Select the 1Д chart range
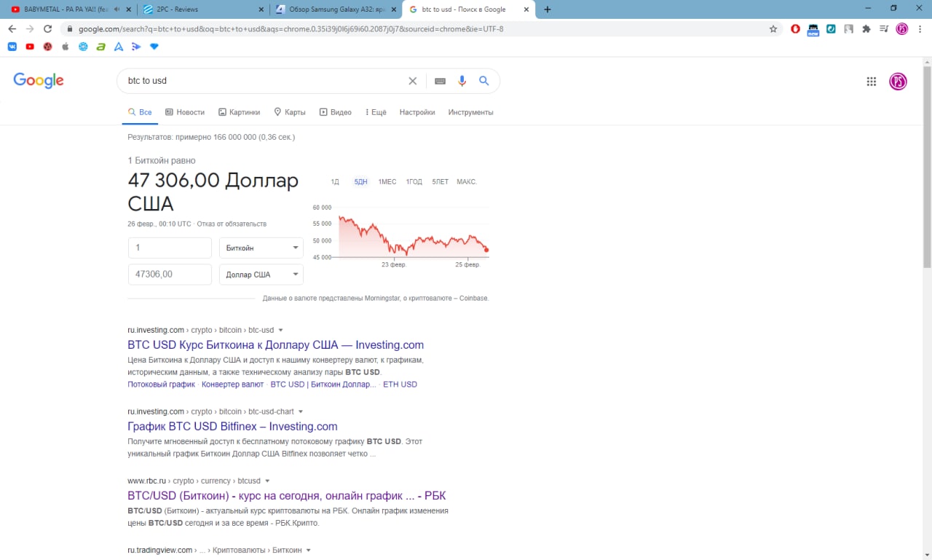This screenshot has width=932, height=560. point(335,182)
